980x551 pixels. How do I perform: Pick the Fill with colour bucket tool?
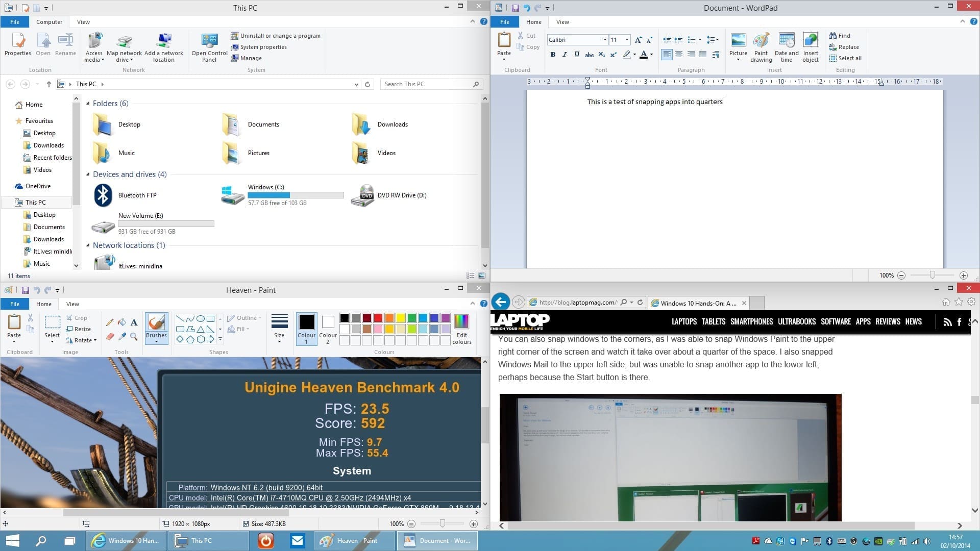pyautogui.click(x=121, y=322)
